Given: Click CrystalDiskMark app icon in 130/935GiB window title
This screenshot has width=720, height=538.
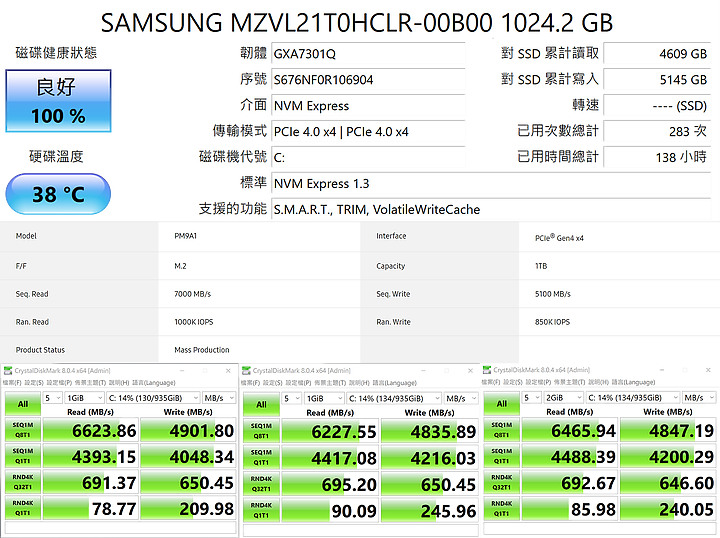Looking at the screenshot, I should coord(8,370).
